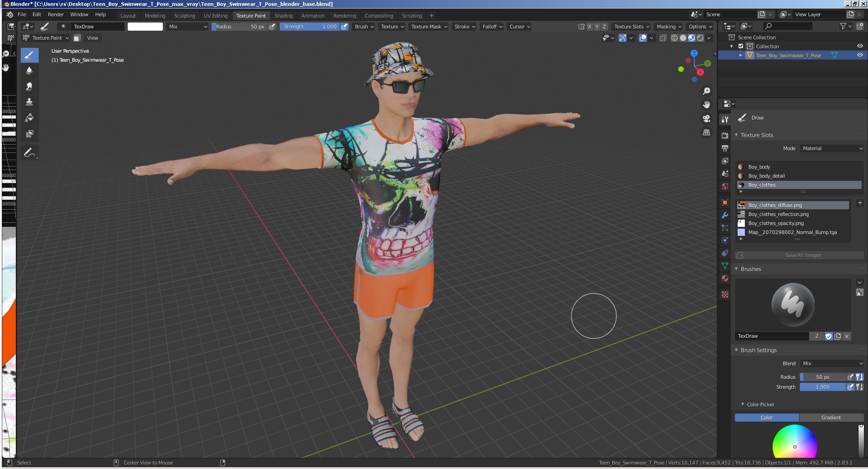This screenshot has width=868, height=469.
Task: Toggle strength pressure sensitivity in header
Action: tap(344, 27)
